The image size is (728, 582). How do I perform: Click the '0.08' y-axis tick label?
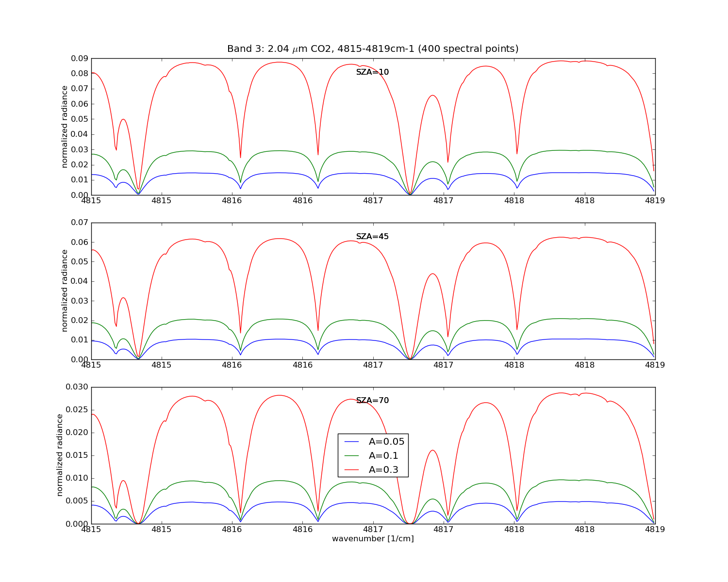(79, 74)
